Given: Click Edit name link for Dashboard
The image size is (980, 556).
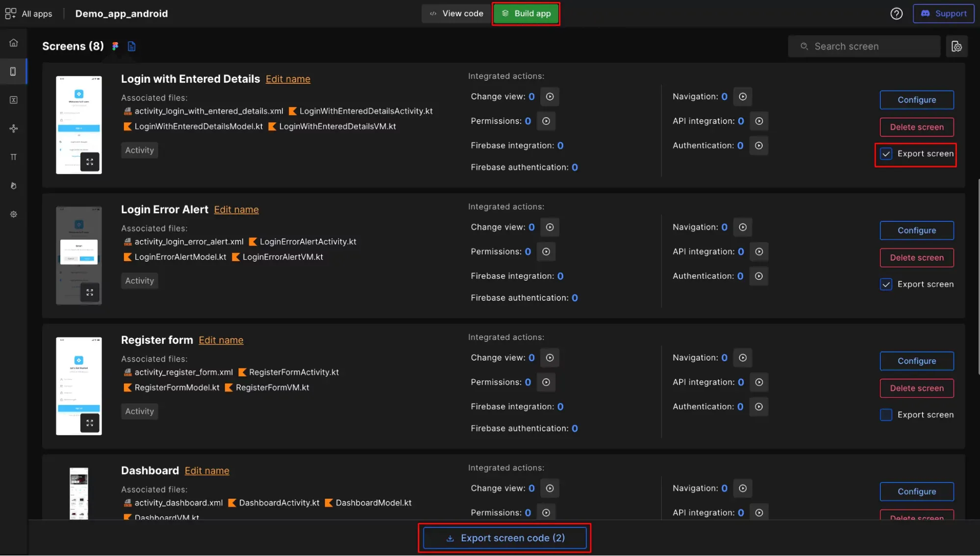Looking at the screenshot, I should pyautogui.click(x=207, y=471).
